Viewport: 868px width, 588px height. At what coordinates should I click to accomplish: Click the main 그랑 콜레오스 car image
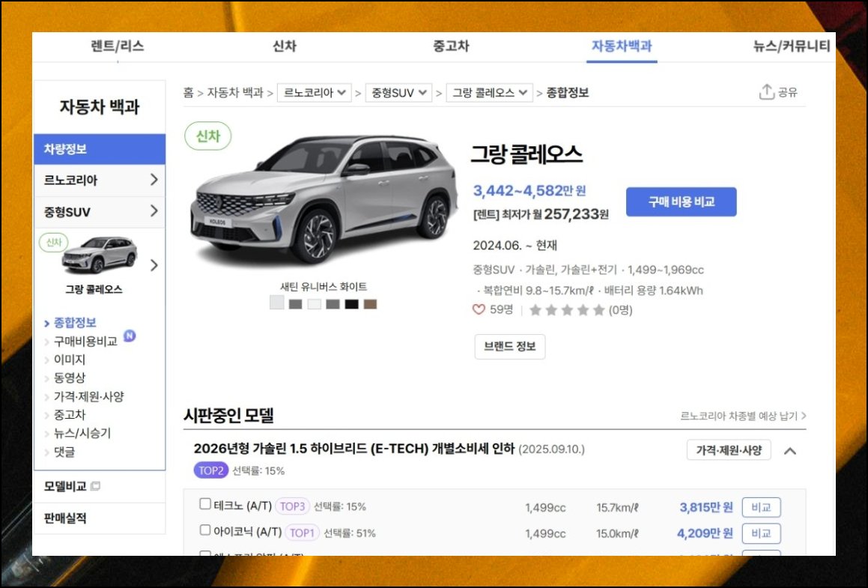[324, 199]
